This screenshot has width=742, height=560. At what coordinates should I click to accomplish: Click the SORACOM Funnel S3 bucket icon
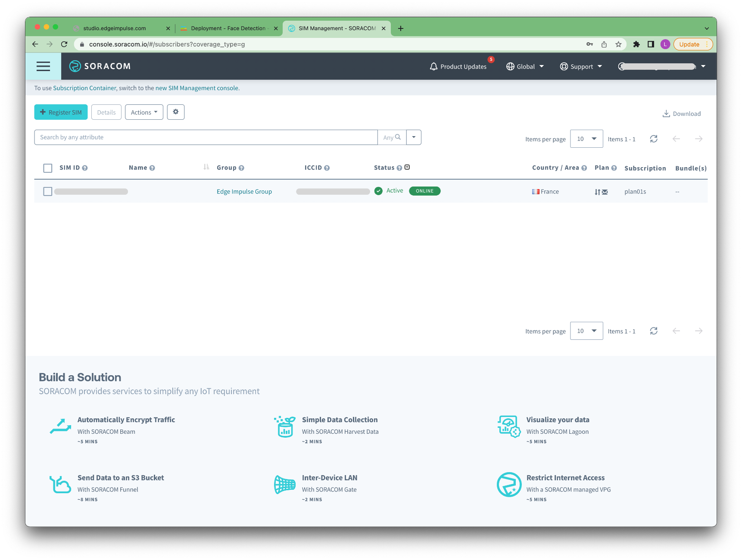coord(60,485)
